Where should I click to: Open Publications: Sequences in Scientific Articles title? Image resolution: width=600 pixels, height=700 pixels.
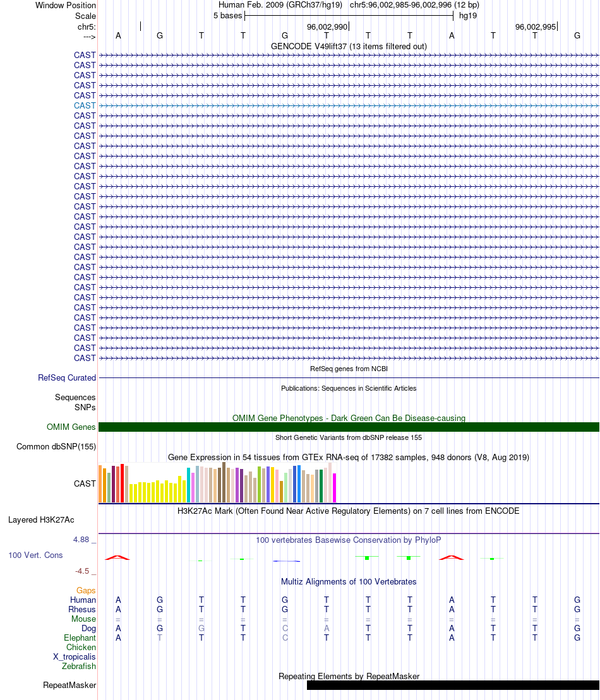tap(349, 388)
